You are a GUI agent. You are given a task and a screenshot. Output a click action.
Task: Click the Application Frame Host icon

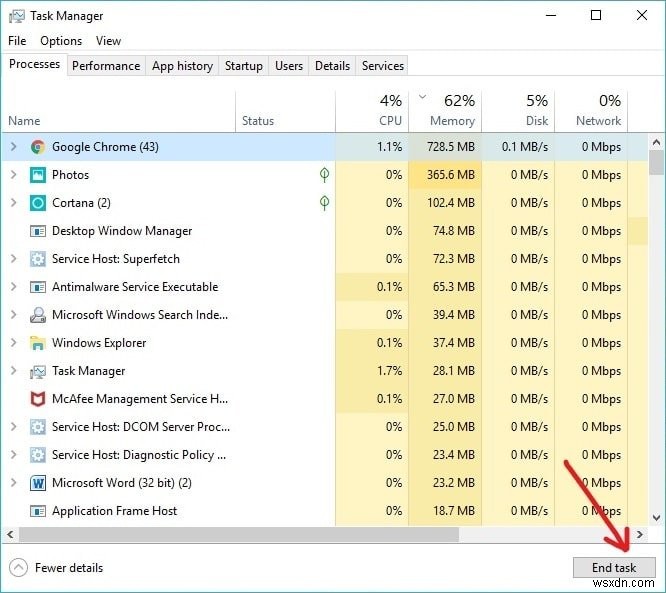[x=38, y=511]
